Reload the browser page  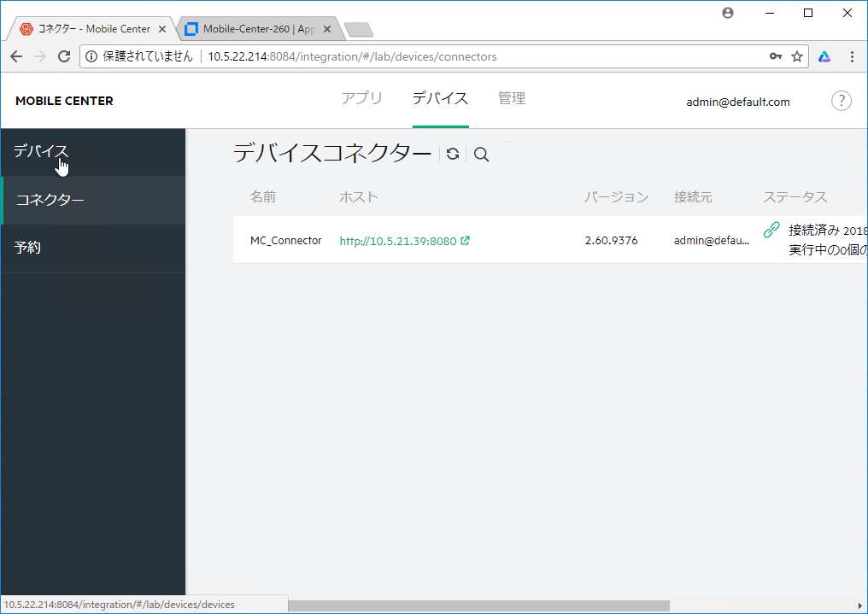pyautogui.click(x=64, y=56)
